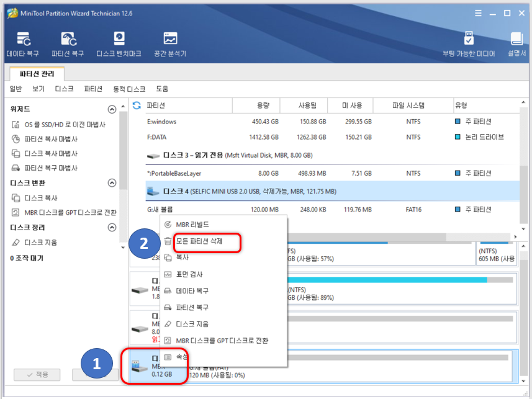The width and height of the screenshot is (532, 399).
Task: Open the 동적 디스크 menu
Action: tap(129, 89)
